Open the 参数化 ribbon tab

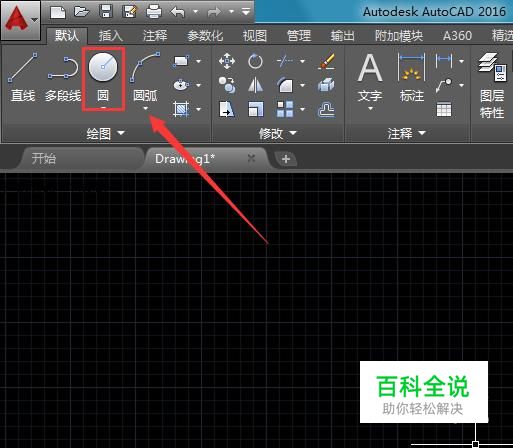[205, 36]
